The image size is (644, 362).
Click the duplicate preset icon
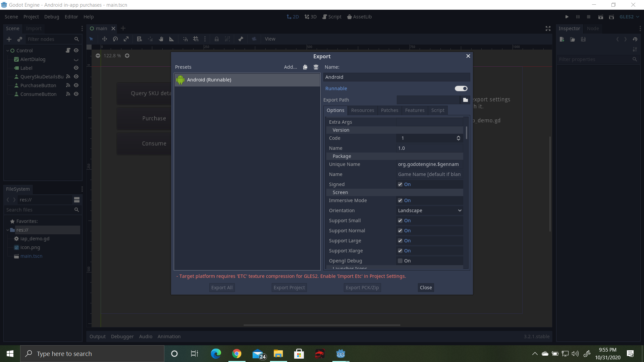click(x=305, y=67)
